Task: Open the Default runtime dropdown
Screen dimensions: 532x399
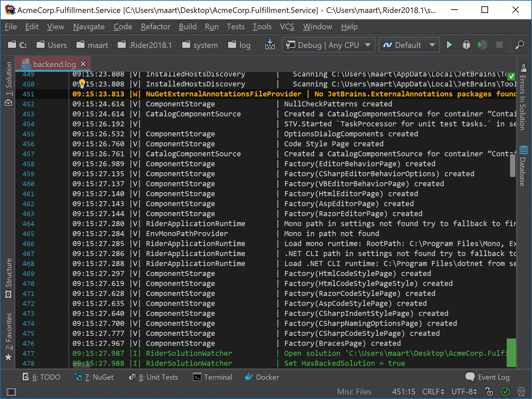Action: click(x=409, y=45)
